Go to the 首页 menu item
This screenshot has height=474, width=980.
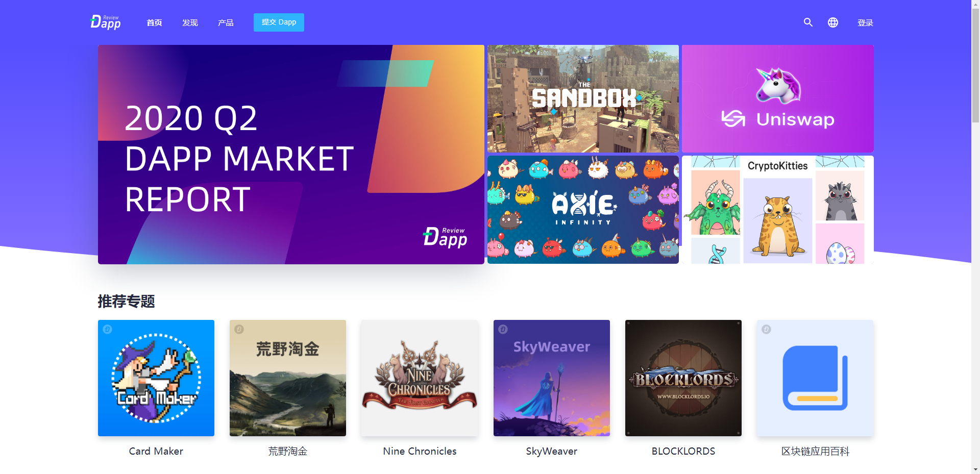click(154, 22)
